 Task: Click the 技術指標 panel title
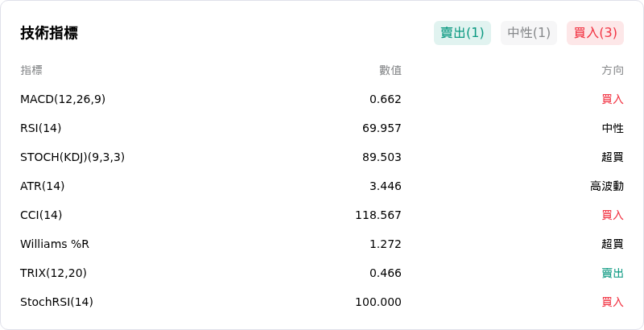click(x=49, y=33)
